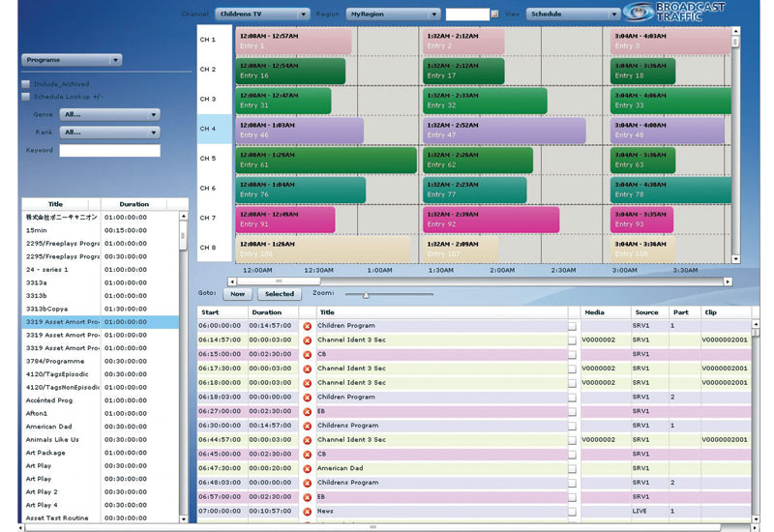Open the Region dropdown showing MyRegion
This screenshot has height=532, width=774.
click(x=394, y=15)
